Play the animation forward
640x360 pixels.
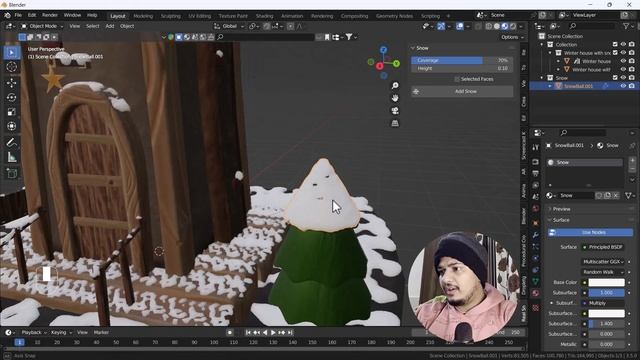273,333
